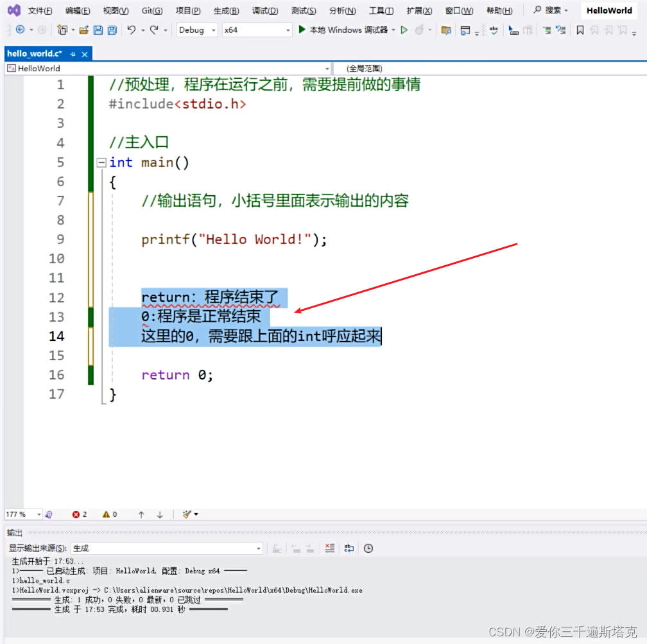Screen dimensions: 647x644
Task: Open the zoom level 177% combo box
Action: pos(21,514)
